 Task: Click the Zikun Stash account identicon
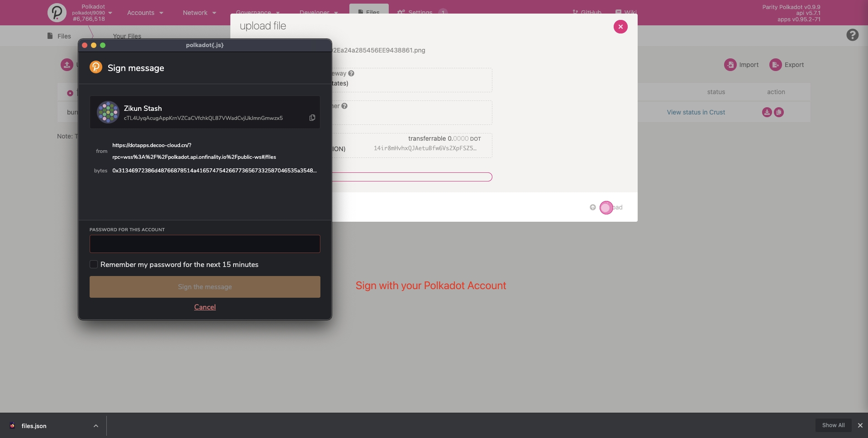[x=108, y=112]
